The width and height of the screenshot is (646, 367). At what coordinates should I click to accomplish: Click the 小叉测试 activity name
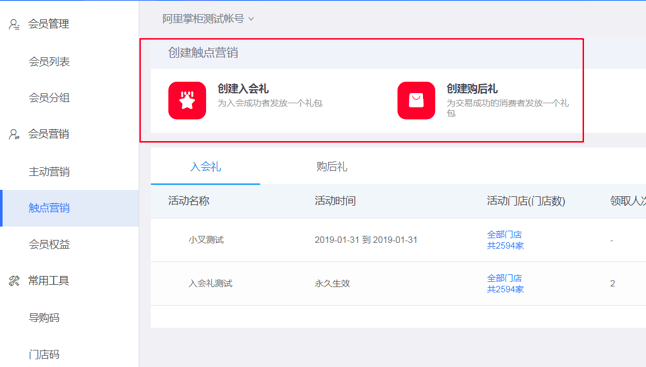[x=206, y=240]
